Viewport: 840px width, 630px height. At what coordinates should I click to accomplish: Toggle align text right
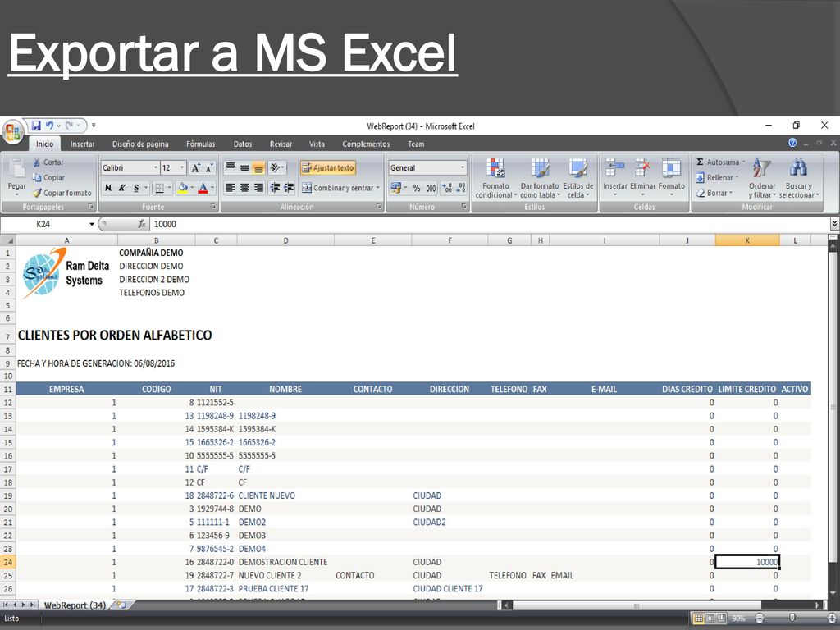tap(258, 188)
